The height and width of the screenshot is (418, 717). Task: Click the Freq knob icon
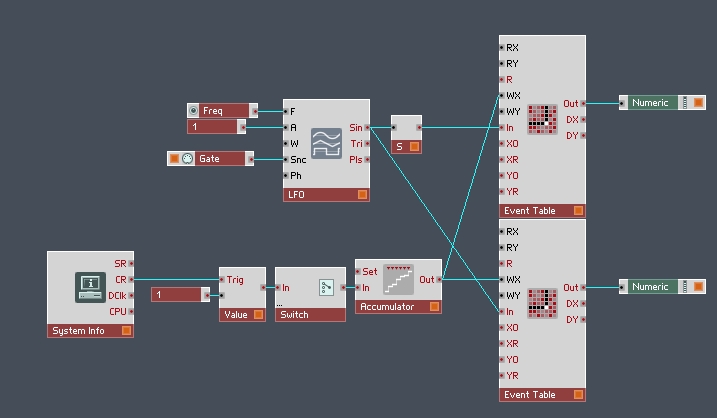click(x=193, y=111)
